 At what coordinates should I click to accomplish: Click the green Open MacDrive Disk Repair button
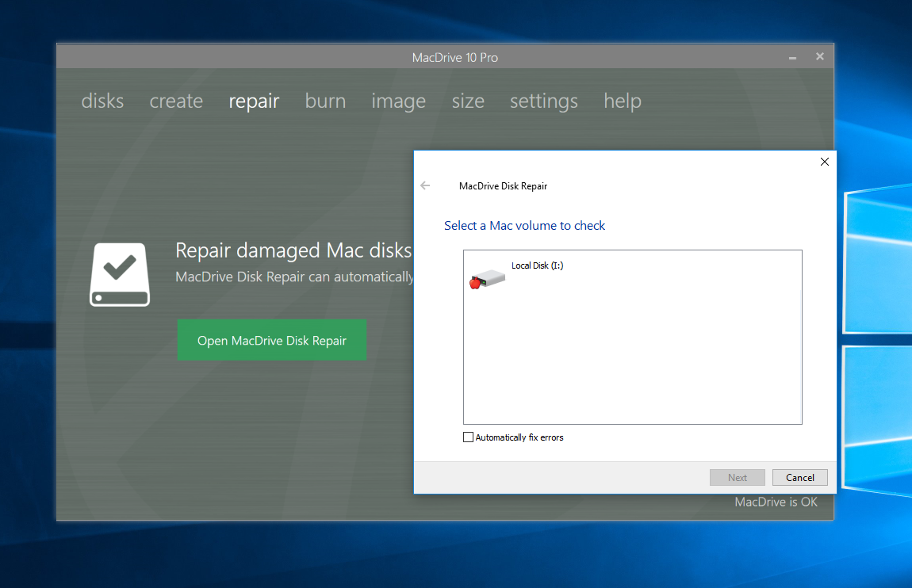272,341
